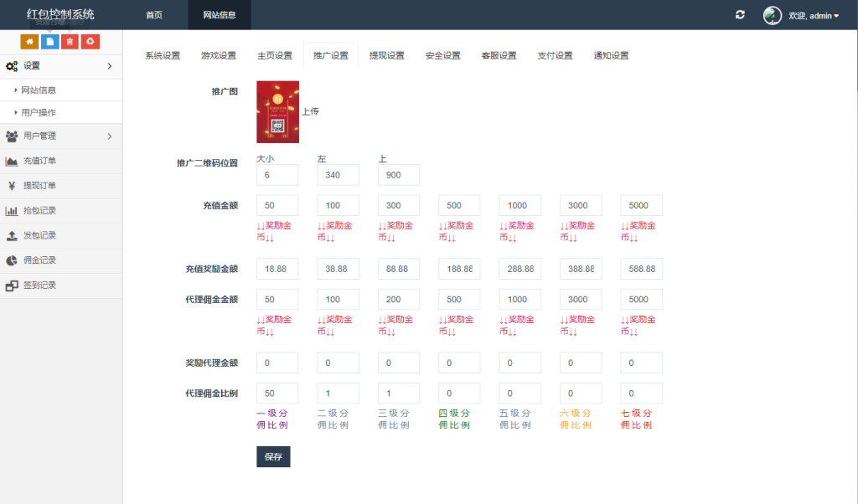This screenshot has height=504, width=858.
Task: Click the ¥ icon beside 提现订单
Action: pyautogui.click(x=13, y=185)
